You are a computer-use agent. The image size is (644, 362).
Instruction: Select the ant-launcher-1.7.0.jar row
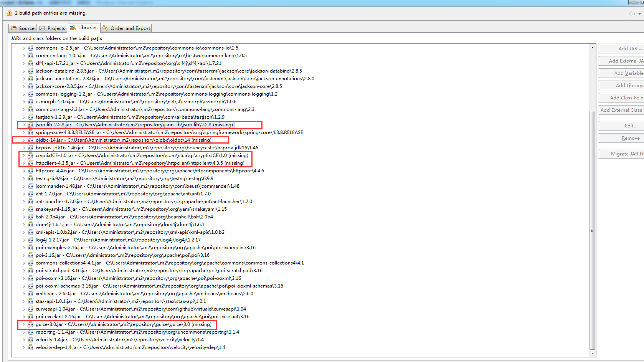[144, 202]
